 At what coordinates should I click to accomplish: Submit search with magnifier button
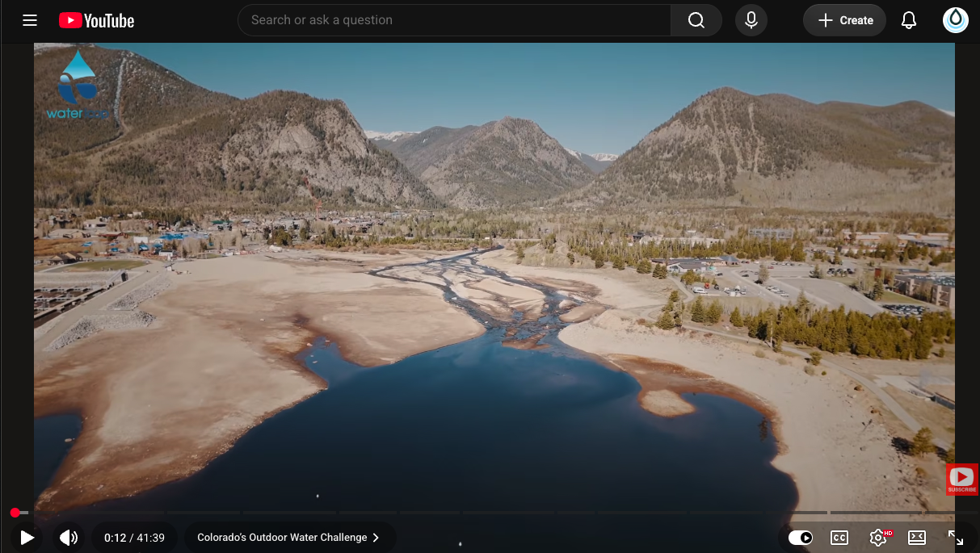point(696,20)
